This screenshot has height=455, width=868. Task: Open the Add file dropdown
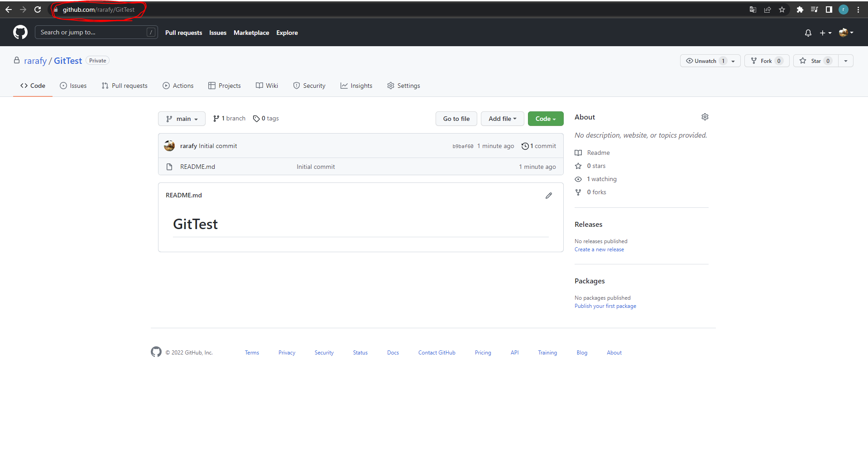pyautogui.click(x=502, y=119)
